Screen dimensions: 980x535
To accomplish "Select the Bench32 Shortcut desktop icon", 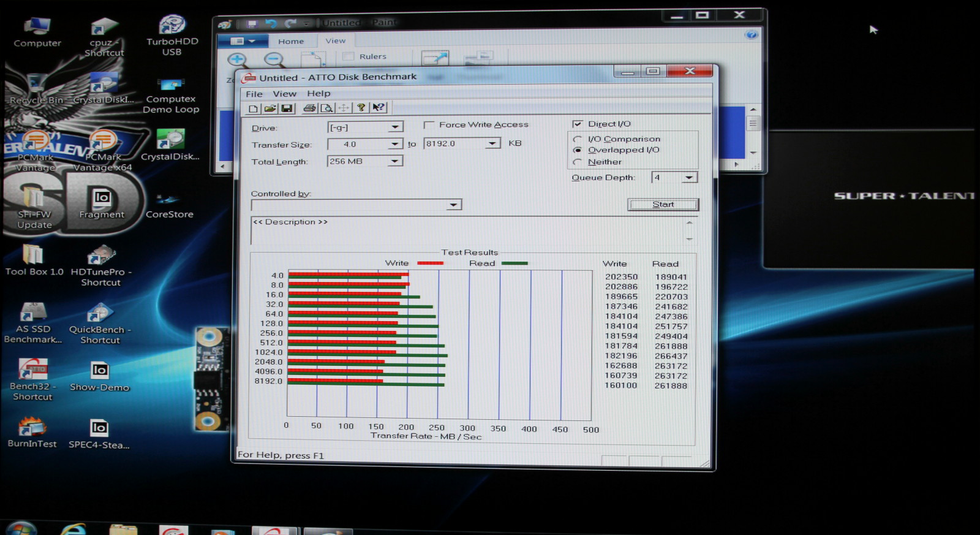I will pyautogui.click(x=33, y=379).
